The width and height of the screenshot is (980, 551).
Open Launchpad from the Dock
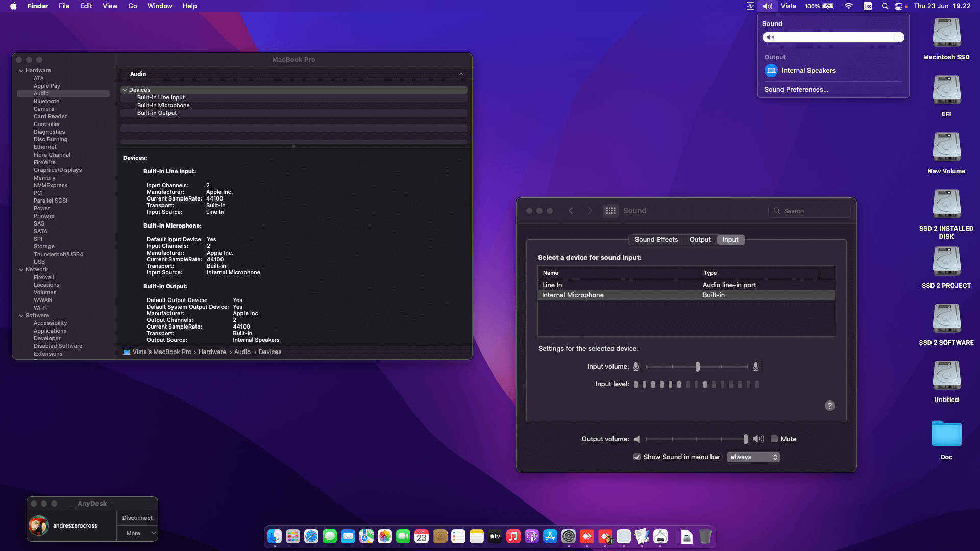[293, 536]
